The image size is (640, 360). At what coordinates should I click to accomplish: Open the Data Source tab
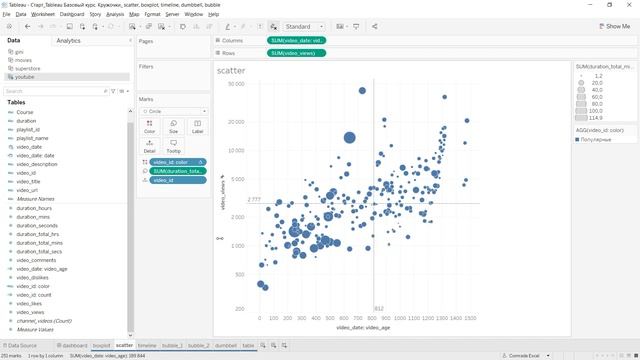[20, 346]
